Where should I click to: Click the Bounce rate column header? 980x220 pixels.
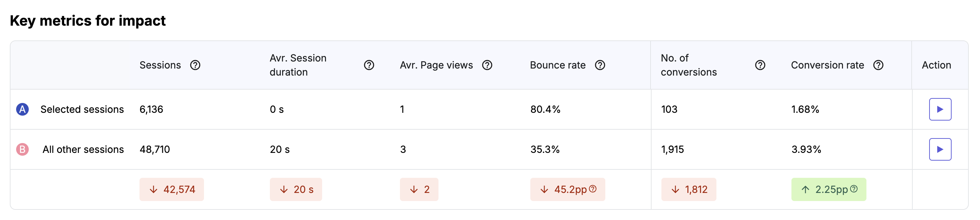(x=558, y=65)
